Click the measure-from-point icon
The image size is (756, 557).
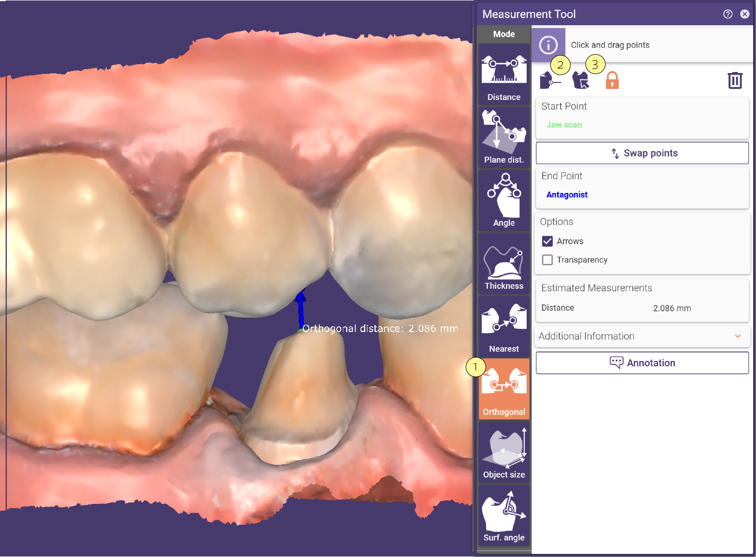[549, 80]
